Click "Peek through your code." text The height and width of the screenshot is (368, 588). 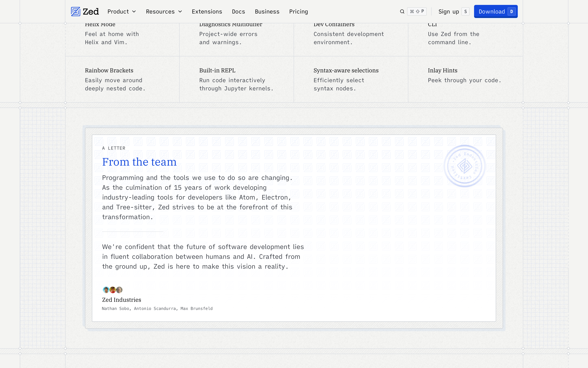tap(464, 80)
